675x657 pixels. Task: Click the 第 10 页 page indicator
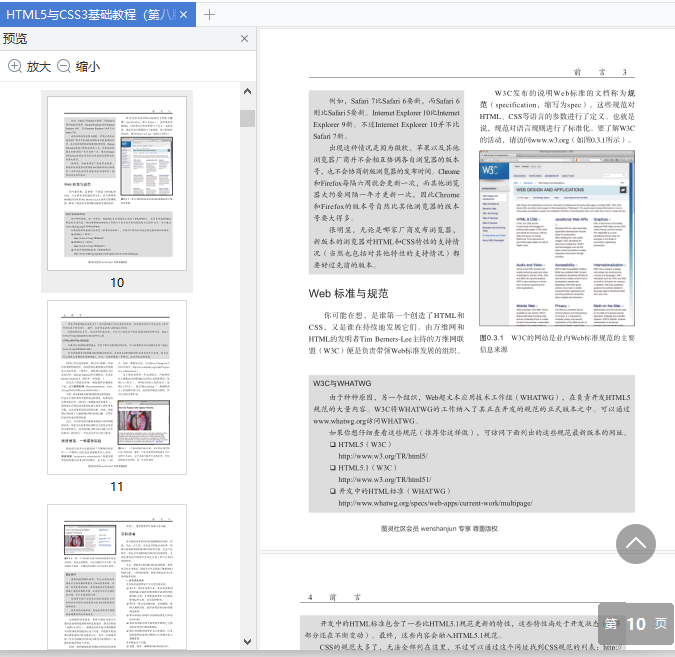coord(636,624)
